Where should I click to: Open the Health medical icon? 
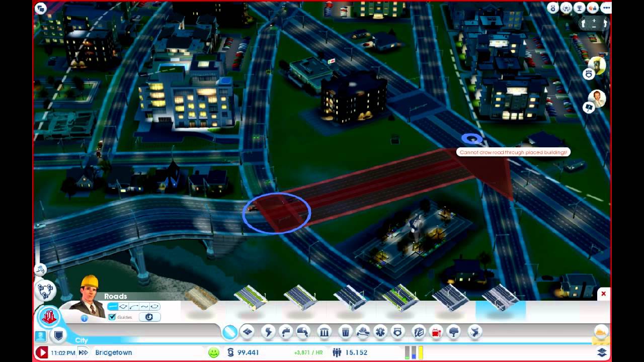pos(380,332)
